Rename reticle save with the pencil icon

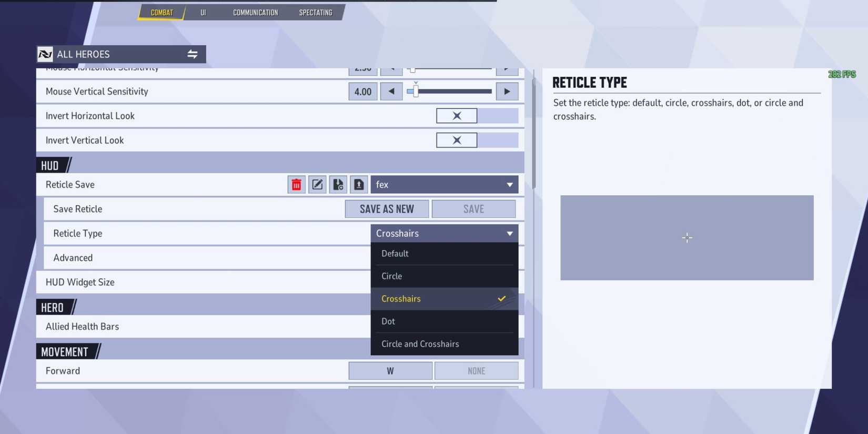pos(317,185)
